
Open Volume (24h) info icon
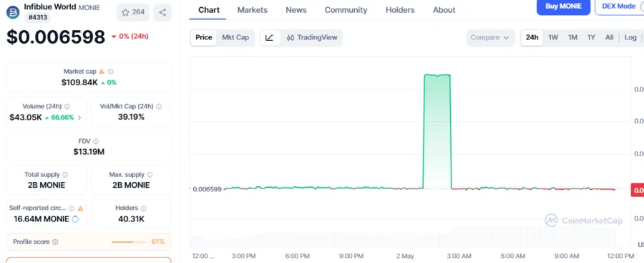[x=67, y=107]
